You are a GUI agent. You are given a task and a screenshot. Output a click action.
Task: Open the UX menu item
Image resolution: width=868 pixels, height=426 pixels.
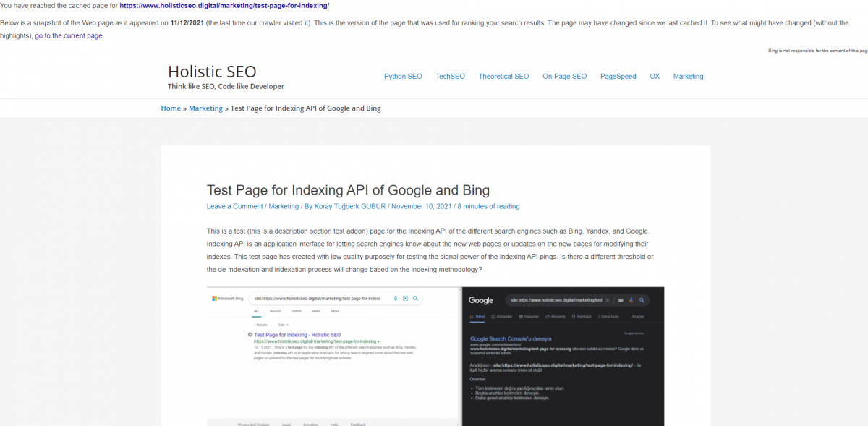point(655,76)
